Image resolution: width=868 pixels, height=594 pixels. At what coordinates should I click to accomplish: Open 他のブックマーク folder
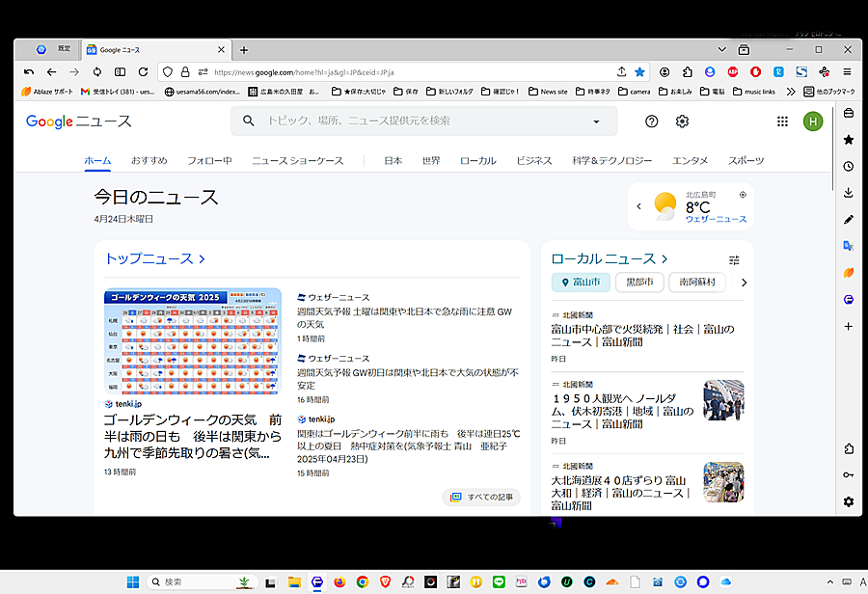point(829,92)
